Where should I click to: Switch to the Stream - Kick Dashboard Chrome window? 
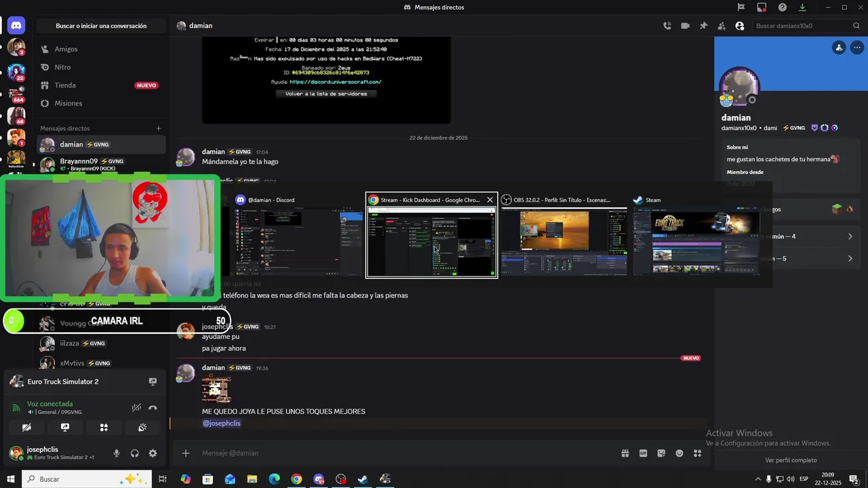[x=431, y=235]
